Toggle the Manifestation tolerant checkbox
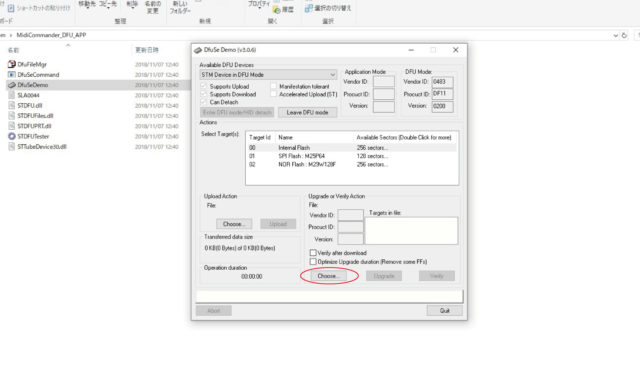Viewport: 640px width, 384px height. click(x=273, y=86)
